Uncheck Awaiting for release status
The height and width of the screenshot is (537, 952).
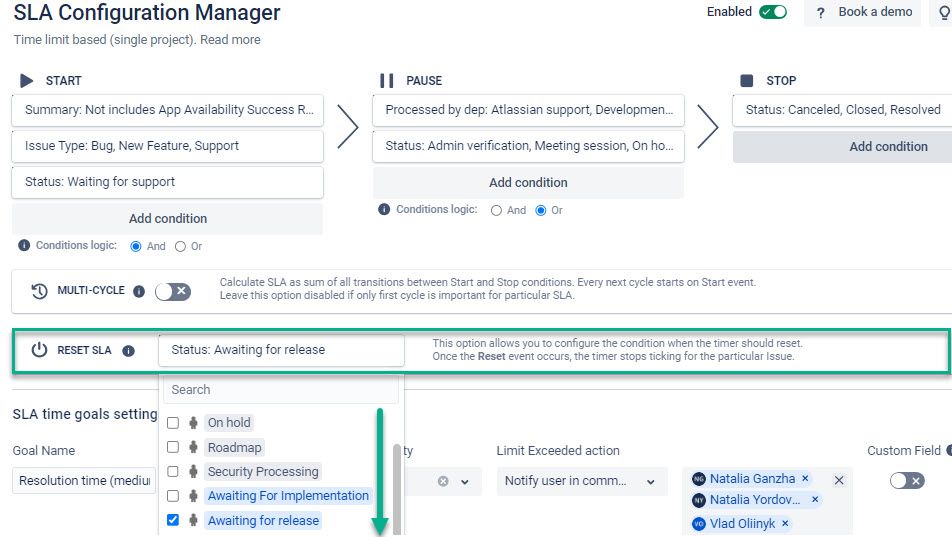173,520
